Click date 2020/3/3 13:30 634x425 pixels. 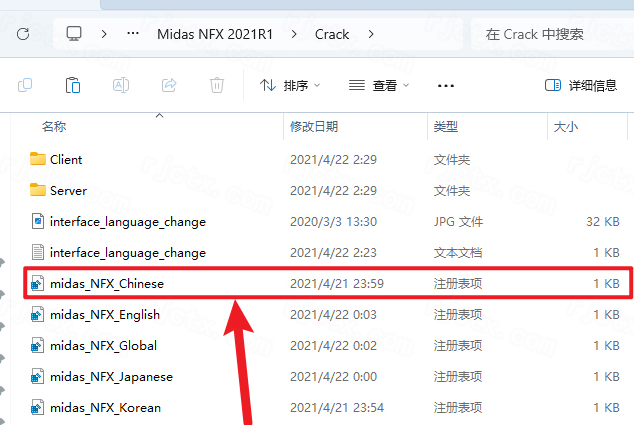pyautogui.click(x=333, y=222)
